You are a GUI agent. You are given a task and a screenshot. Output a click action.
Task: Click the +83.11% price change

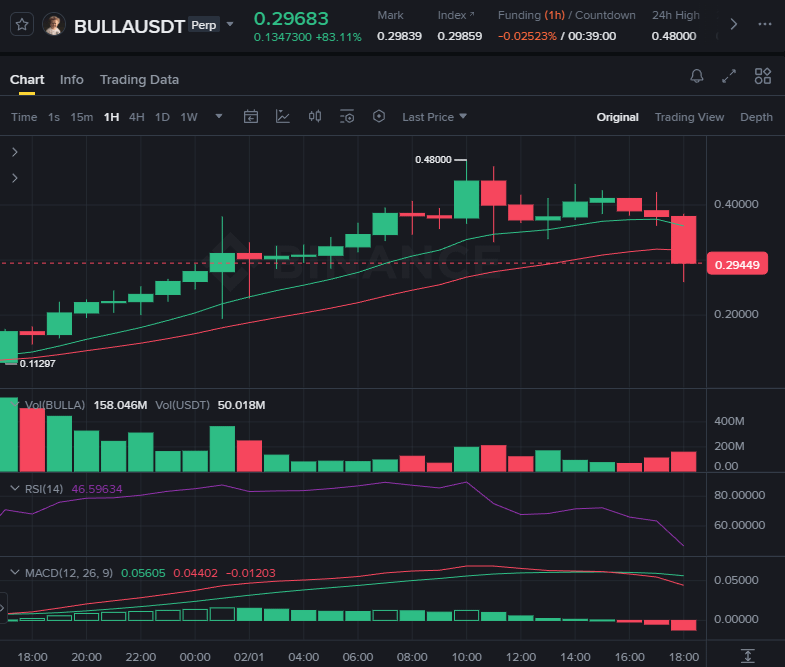pyautogui.click(x=338, y=37)
